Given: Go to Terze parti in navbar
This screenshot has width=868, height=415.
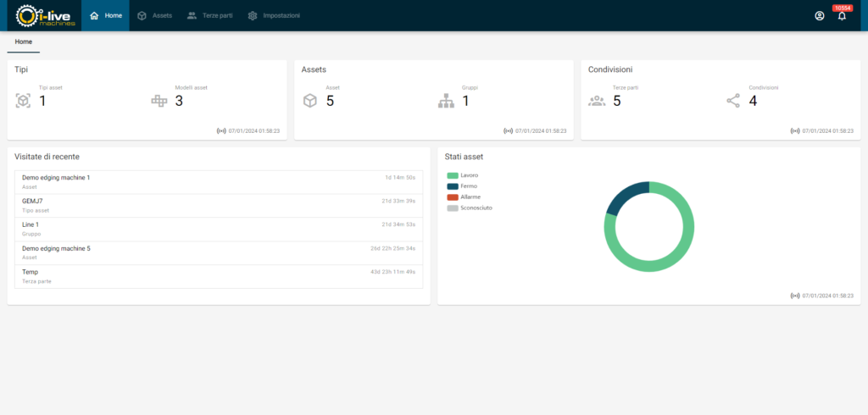Looking at the screenshot, I should (x=209, y=15).
